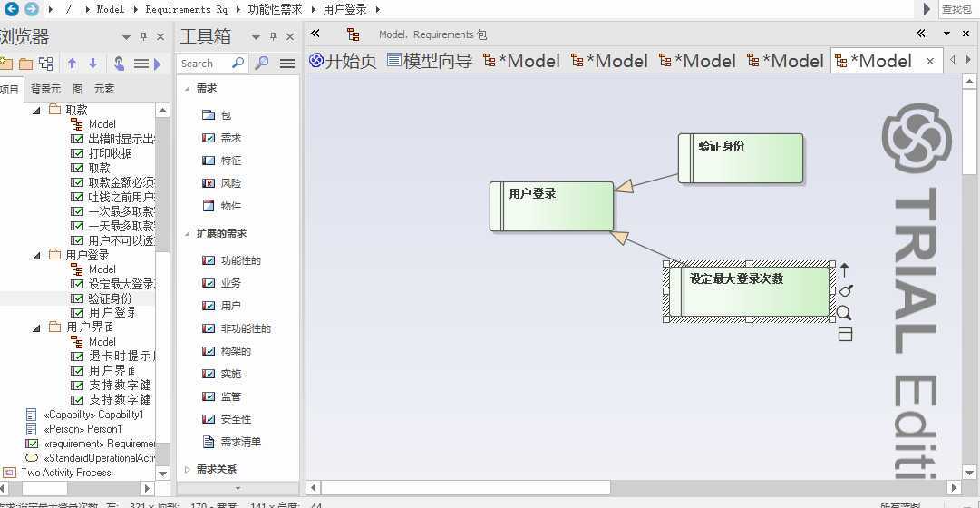Click the paintbrush icon beside selected element
980x508 pixels.
tap(846, 290)
